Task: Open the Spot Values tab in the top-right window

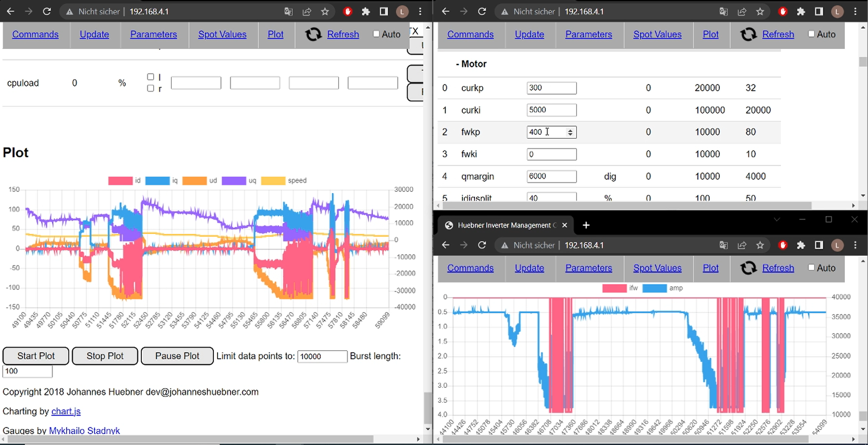Action: pos(657,34)
